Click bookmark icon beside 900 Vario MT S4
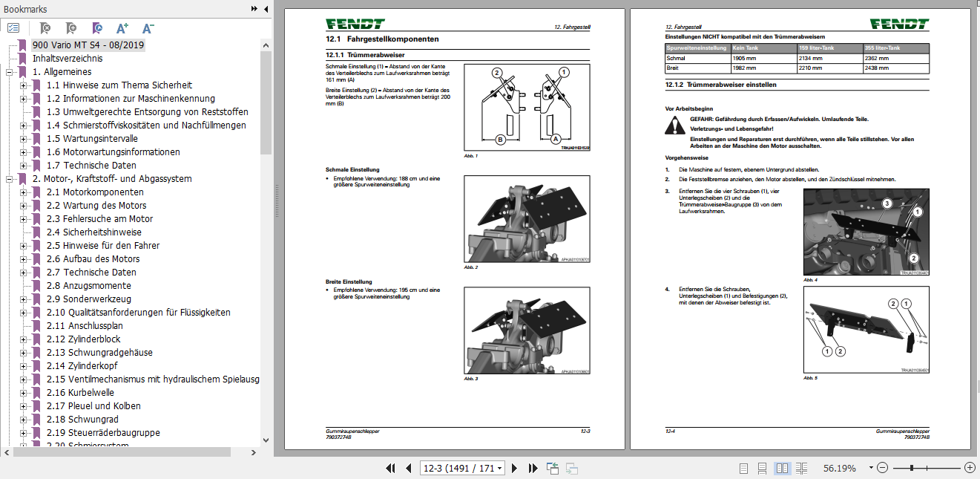 pyautogui.click(x=24, y=45)
